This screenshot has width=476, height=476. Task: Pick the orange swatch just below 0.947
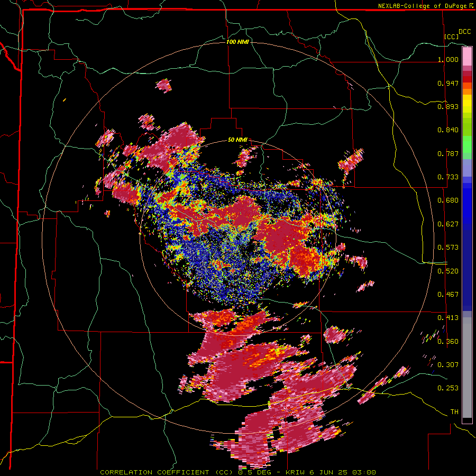467,86
